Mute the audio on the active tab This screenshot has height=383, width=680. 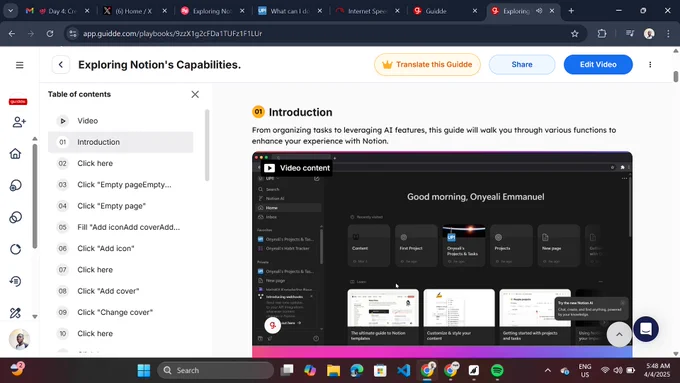point(539,11)
